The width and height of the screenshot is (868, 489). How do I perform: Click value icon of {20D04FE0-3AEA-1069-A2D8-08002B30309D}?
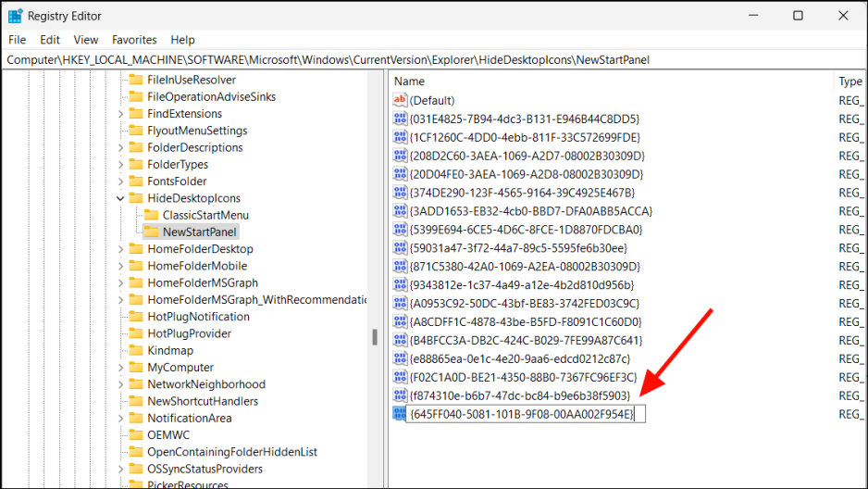tap(400, 174)
